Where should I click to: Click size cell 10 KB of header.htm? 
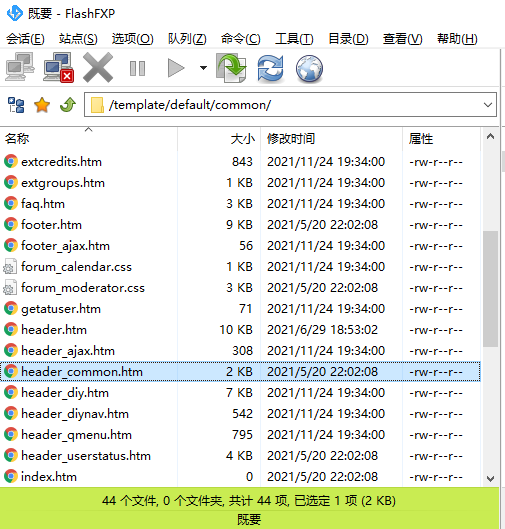click(236, 330)
